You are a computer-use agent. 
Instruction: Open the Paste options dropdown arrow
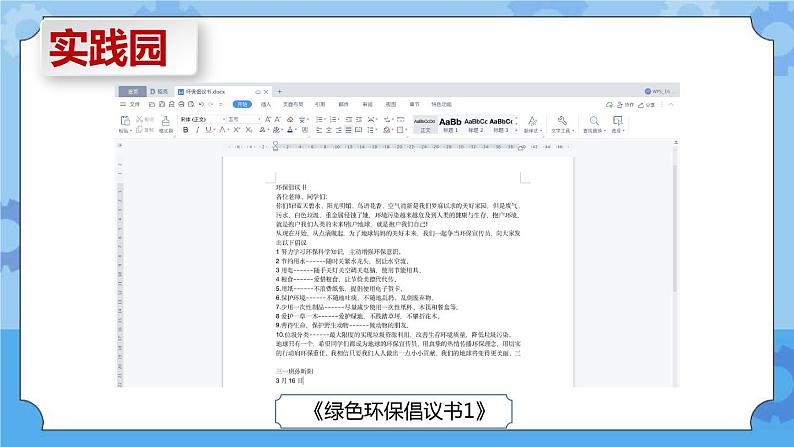click(131, 131)
